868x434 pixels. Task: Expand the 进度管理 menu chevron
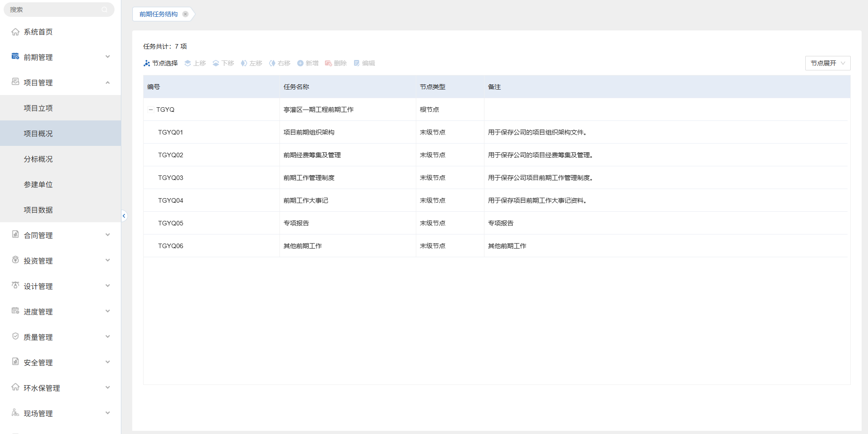(x=108, y=311)
